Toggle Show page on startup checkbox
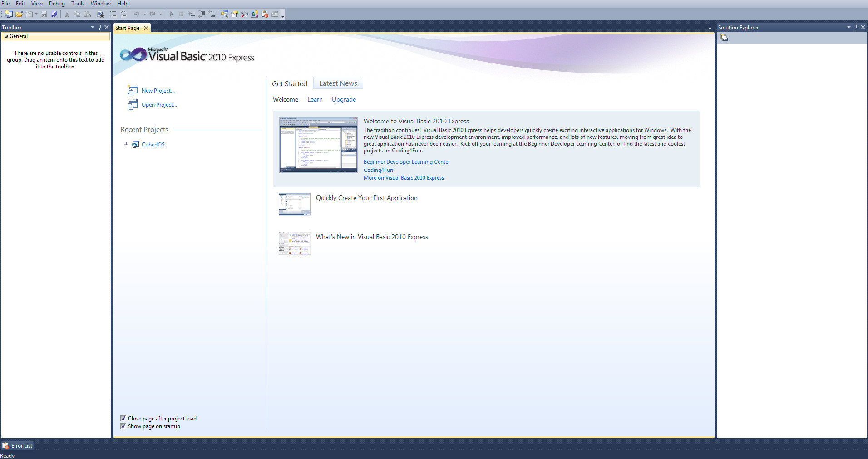 click(123, 426)
